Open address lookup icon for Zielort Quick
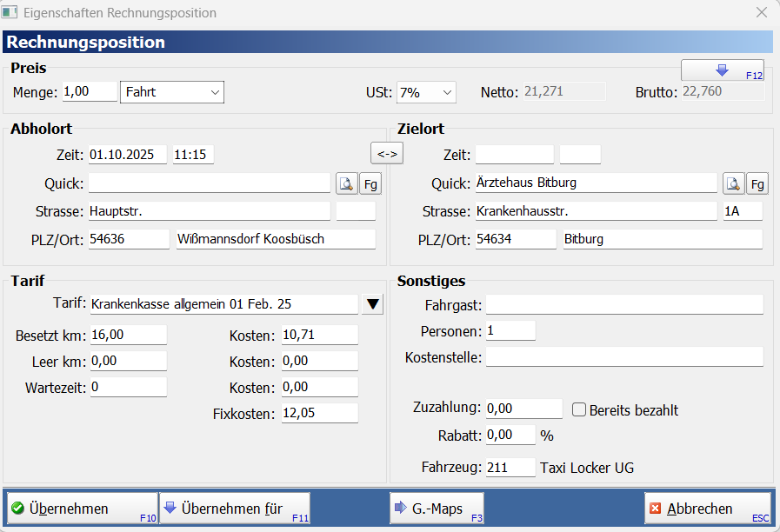This screenshot has height=532, width=780. (x=733, y=183)
